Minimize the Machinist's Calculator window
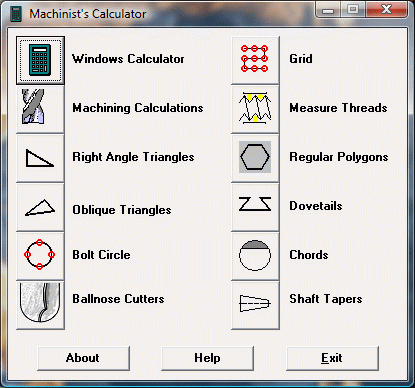The image size is (415, 388). click(x=328, y=10)
